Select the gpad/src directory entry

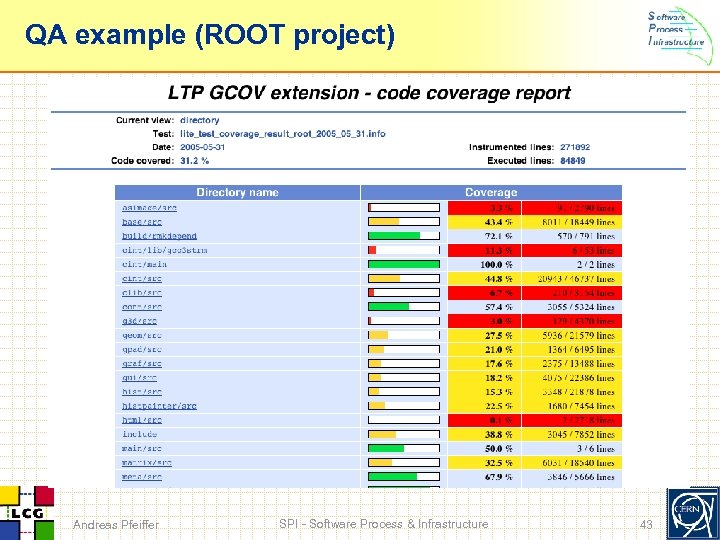click(x=142, y=349)
